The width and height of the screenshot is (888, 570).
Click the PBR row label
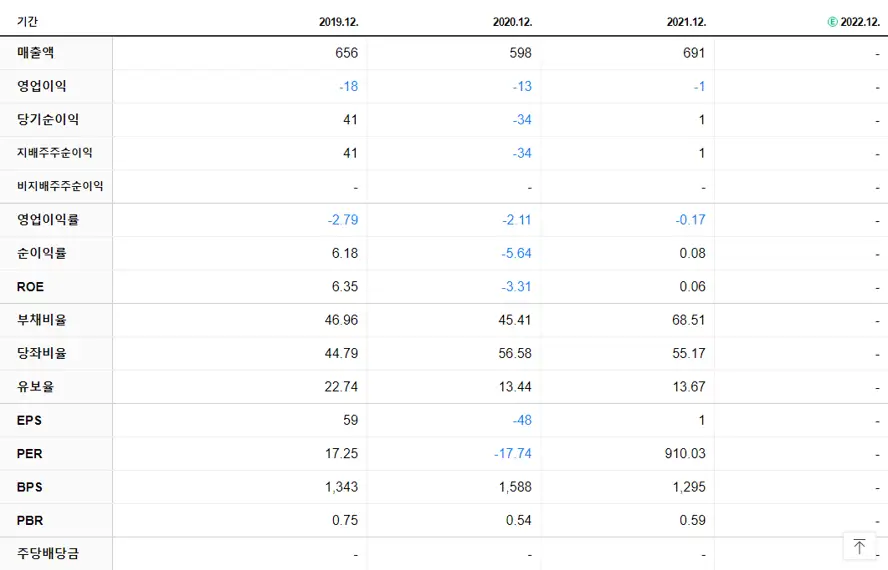click(30, 521)
